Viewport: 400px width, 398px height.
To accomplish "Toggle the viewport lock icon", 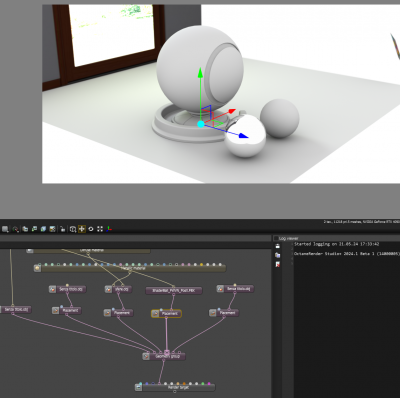I will click(62, 229).
